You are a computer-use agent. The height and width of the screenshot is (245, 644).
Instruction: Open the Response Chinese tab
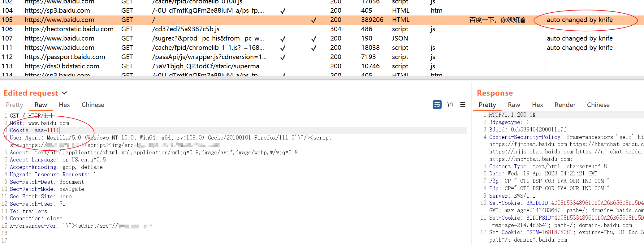pyautogui.click(x=598, y=105)
